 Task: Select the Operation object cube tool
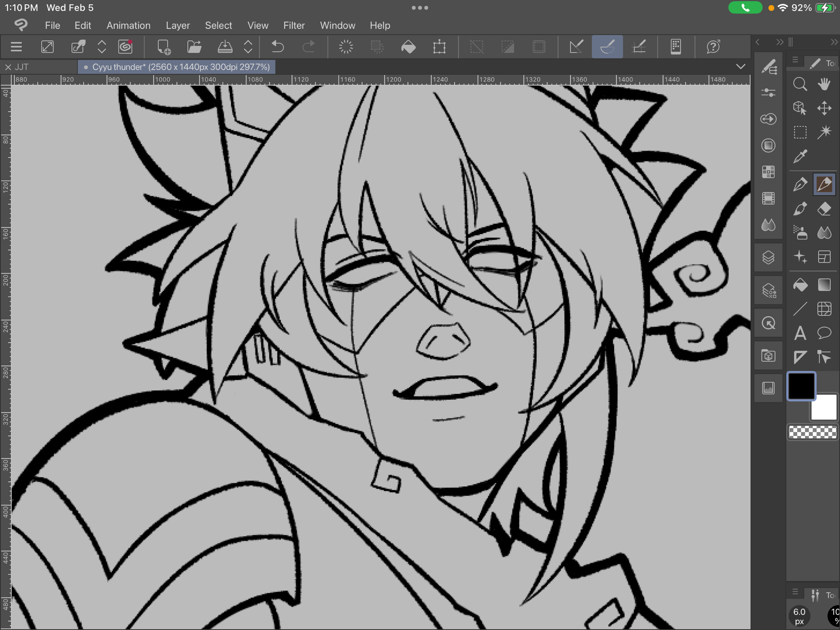click(x=800, y=108)
